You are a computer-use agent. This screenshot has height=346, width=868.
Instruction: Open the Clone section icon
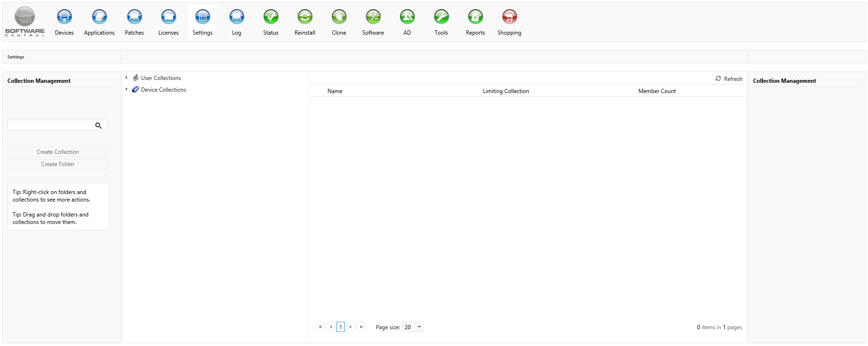(x=339, y=17)
